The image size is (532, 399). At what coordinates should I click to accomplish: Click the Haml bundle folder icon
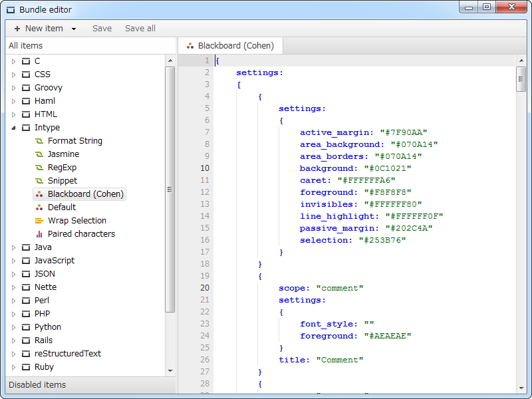[x=26, y=101]
